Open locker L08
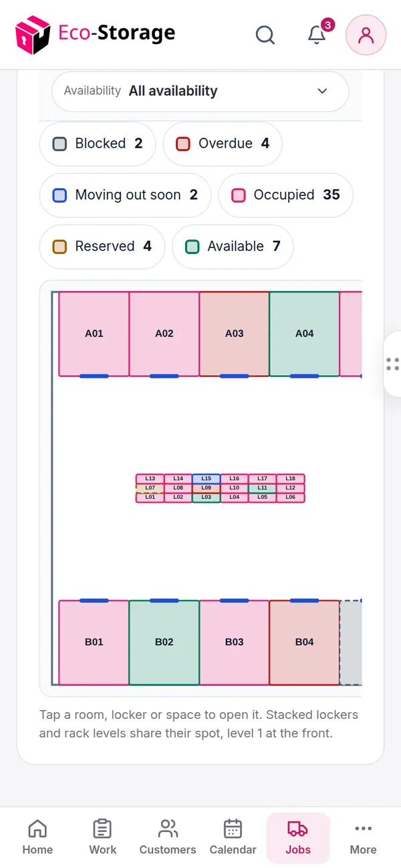Screen dimensions: 401x868 [x=178, y=488]
